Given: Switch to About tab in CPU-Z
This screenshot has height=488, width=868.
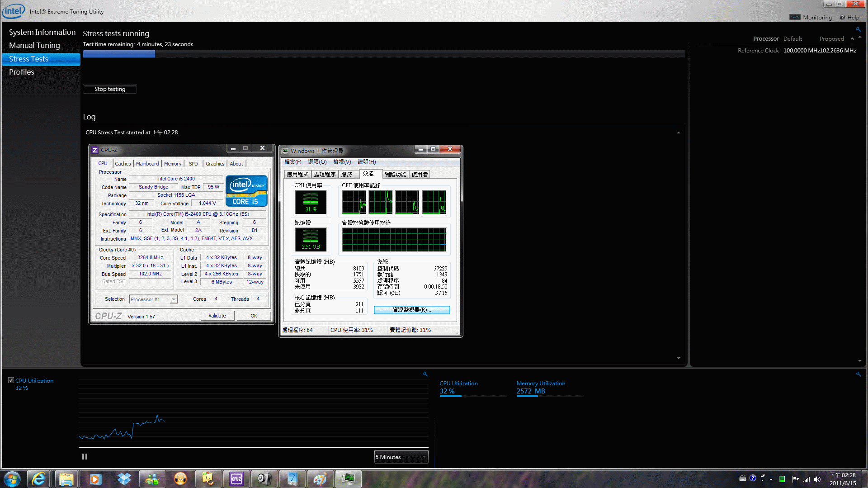Looking at the screenshot, I should pos(236,164).
